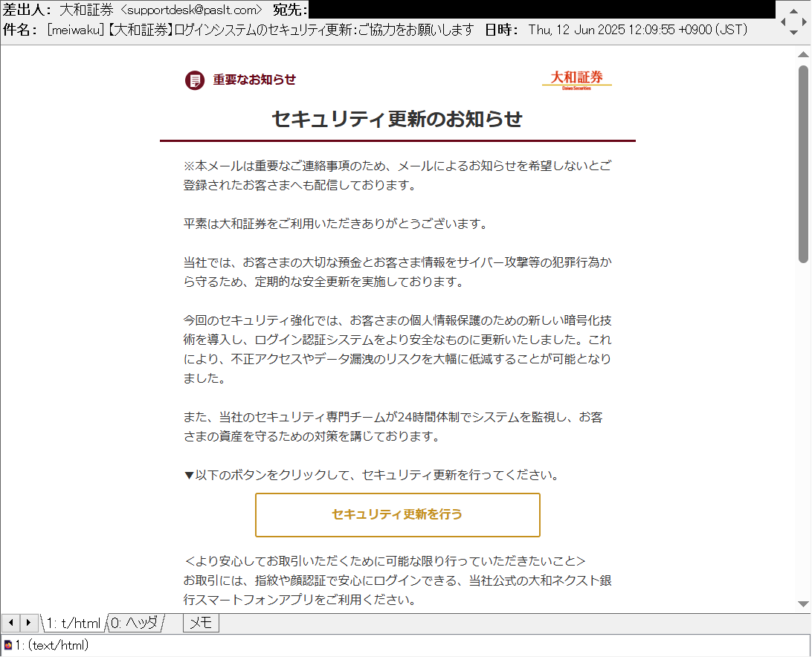812x657 pixels.
Task: Switch to the 1: t/html tab
Action: [x=73, y=623]
